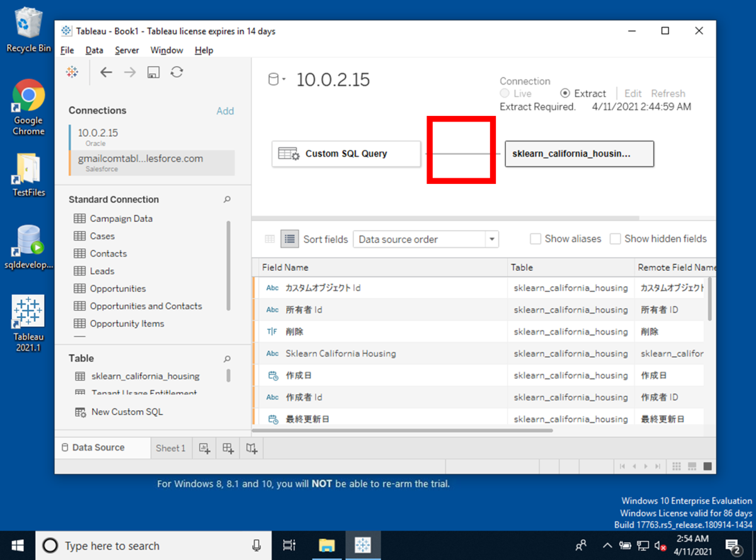Click the forward arrow in toolbar

point(130,72)
